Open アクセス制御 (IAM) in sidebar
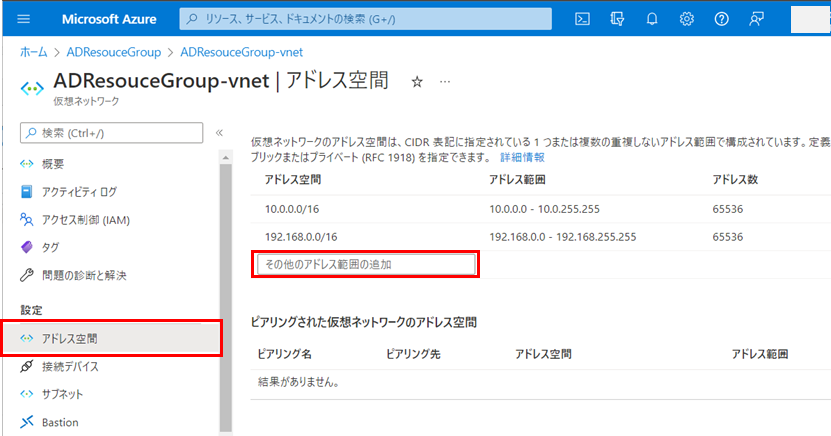Screen dimensions: 831x436 86,220
